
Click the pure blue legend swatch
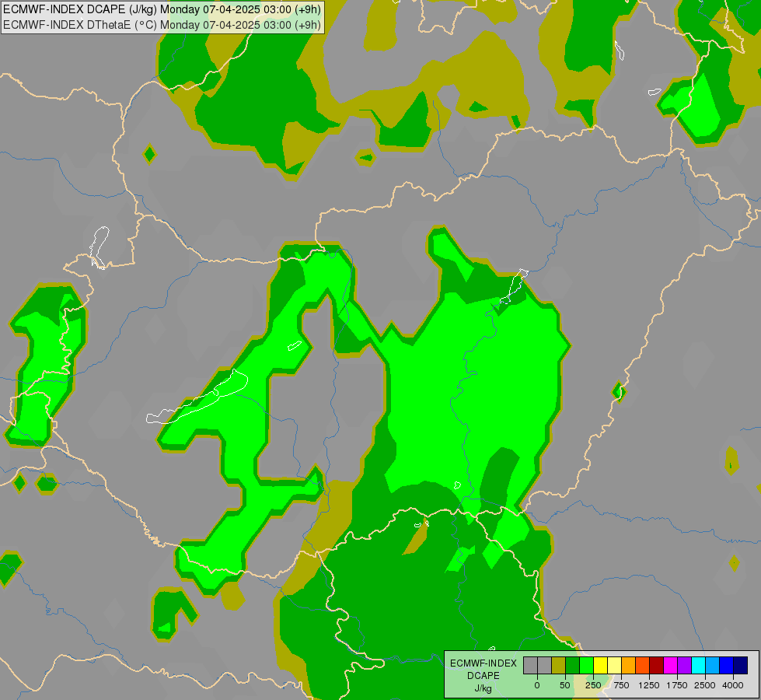click(727, 665)
